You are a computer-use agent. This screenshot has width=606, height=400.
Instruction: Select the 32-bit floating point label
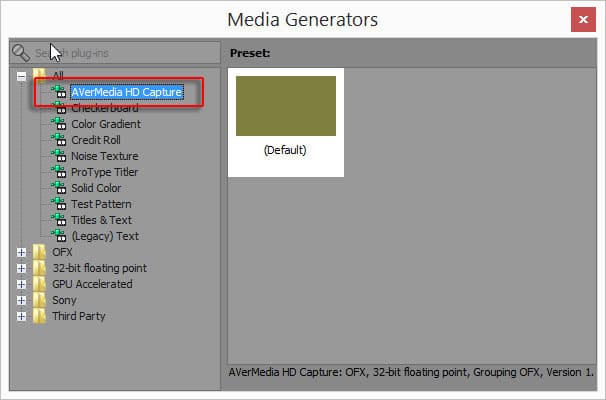[100, 268]
